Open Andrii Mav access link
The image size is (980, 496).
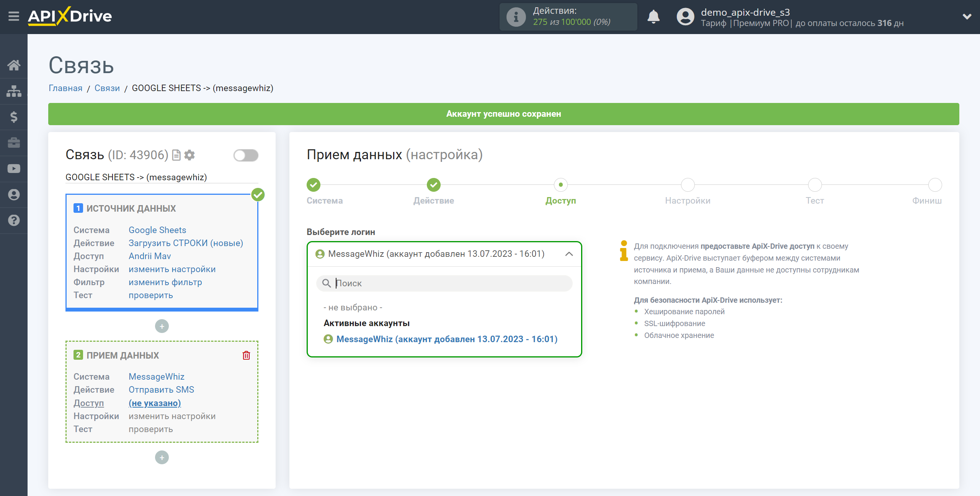(x=150, y=256)
